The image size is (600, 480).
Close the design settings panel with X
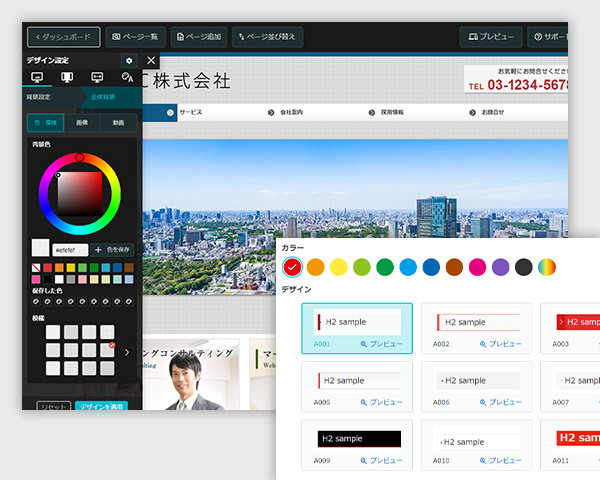[x=151, y=60]
